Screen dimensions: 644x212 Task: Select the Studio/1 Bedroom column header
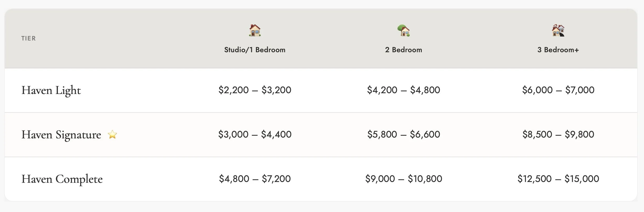tap(255, 50)
